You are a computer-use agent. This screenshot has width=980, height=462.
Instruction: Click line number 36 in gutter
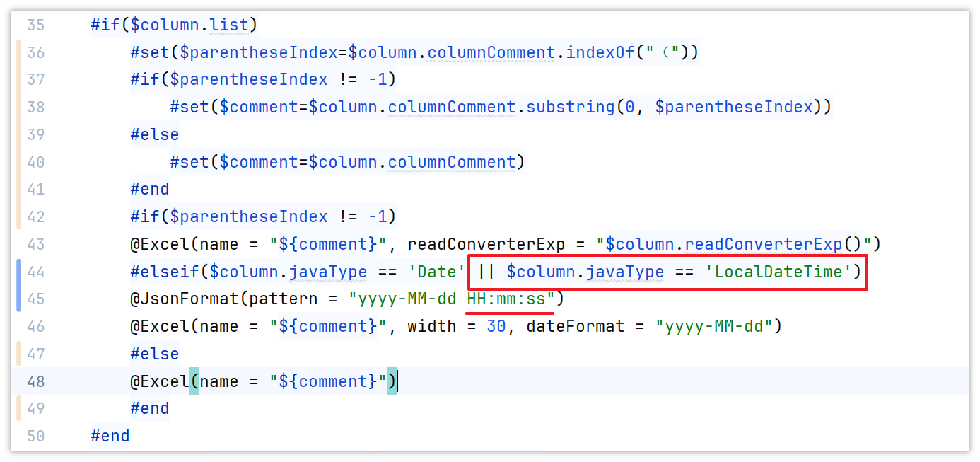36,52
